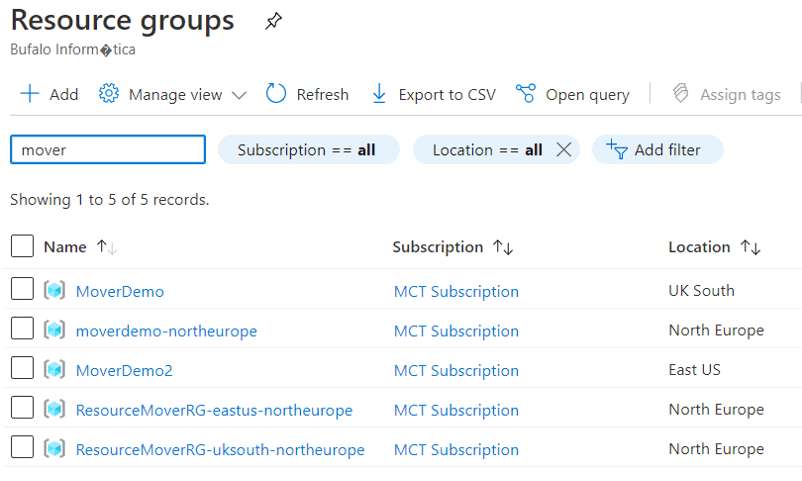Click the moverdemo-northeurope resource group icon

54,330
